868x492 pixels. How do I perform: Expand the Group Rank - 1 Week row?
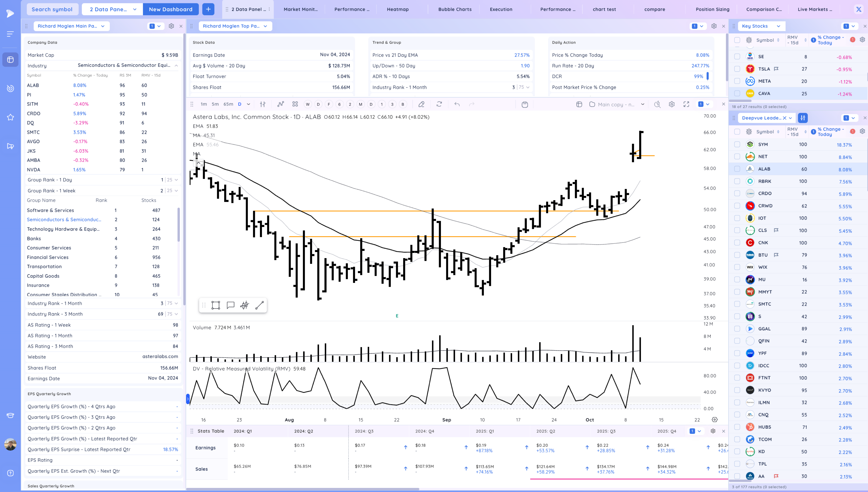[176, 191]
